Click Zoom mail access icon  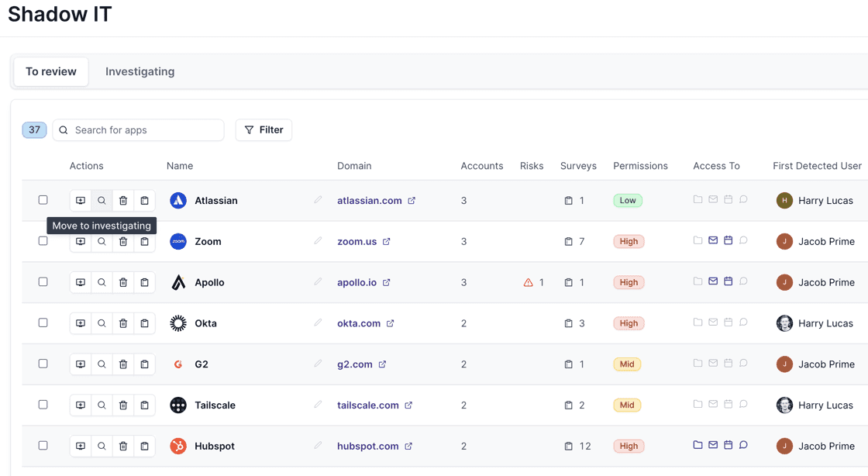(713, 240)
